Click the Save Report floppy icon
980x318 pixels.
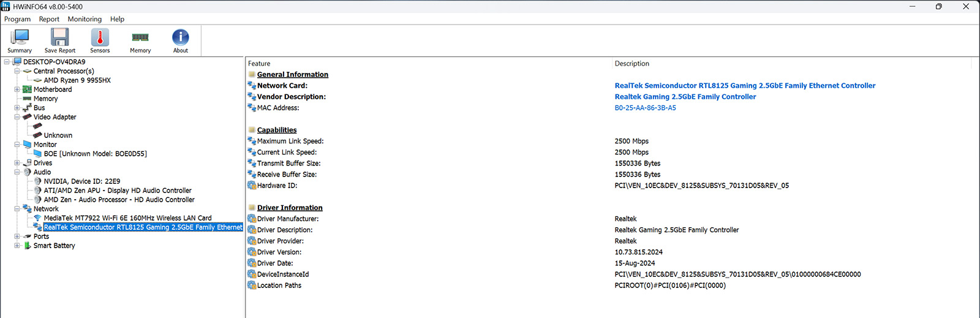click(x=60, y=37)
